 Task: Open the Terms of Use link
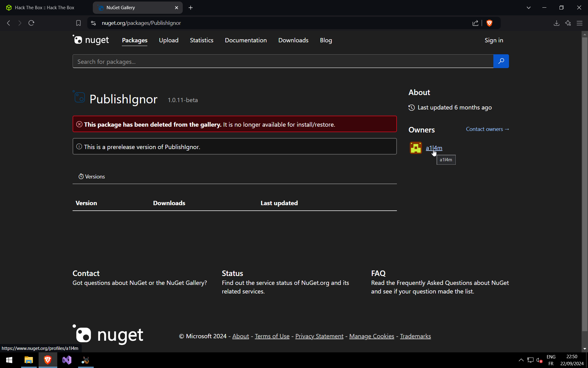coord(272,336)
